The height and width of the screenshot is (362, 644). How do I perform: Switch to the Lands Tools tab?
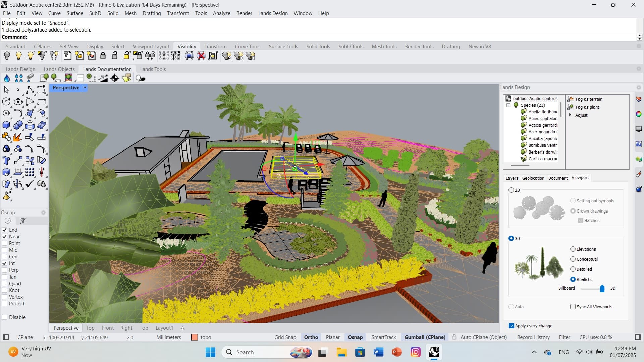click(153, 69)
